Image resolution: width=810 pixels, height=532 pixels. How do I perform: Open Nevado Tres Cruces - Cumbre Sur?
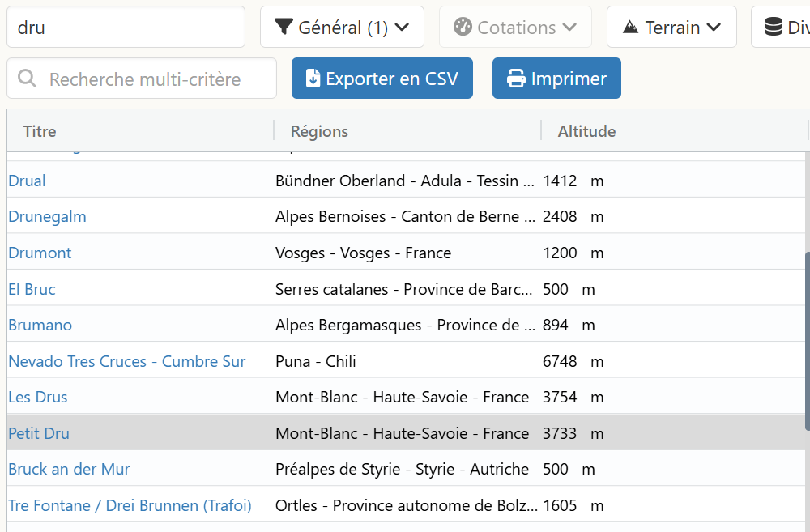tap(126, 362)
